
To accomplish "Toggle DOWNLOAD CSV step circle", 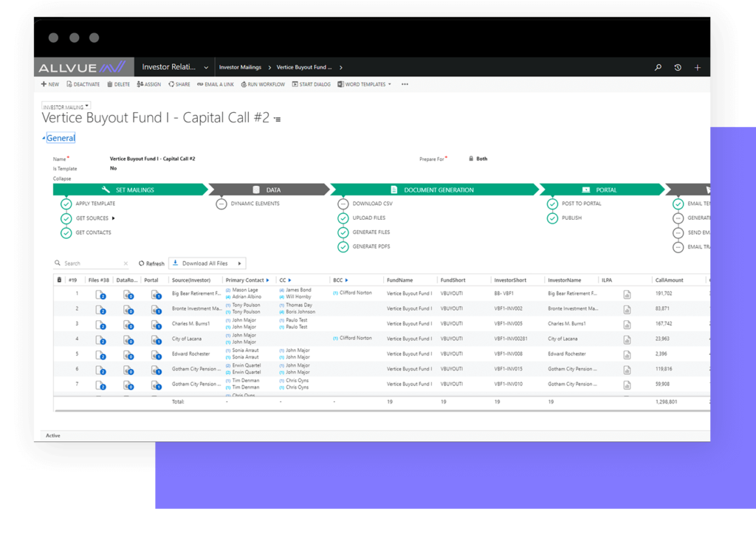I will (x=343, y=204).
